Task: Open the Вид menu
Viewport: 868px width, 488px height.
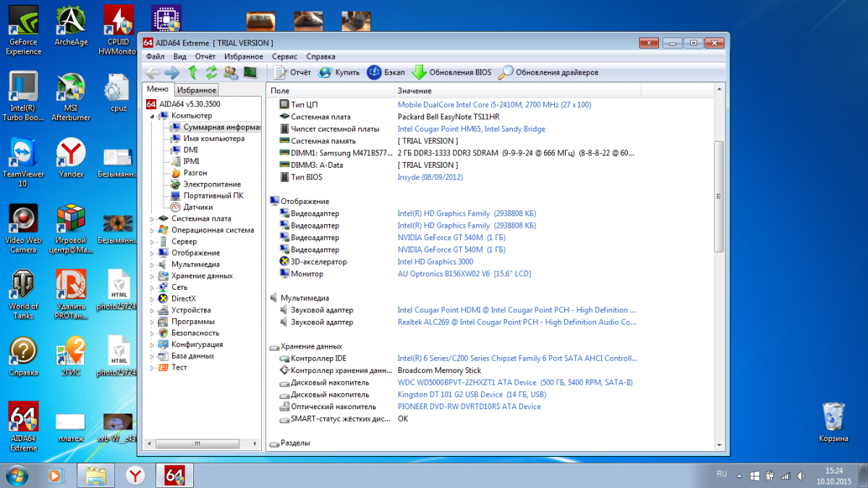Action: click(x=180, y=56)
